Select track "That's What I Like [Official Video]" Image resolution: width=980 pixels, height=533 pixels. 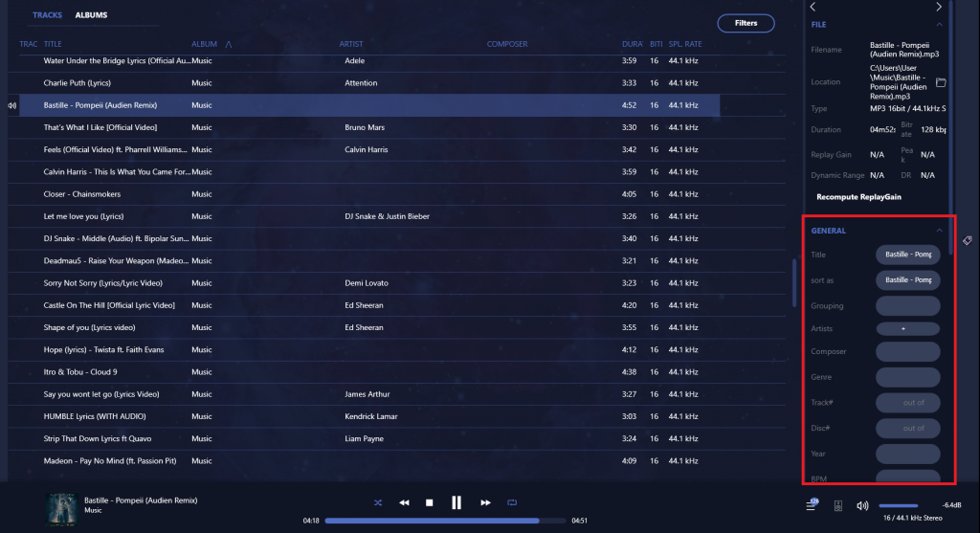click(396, 127)
